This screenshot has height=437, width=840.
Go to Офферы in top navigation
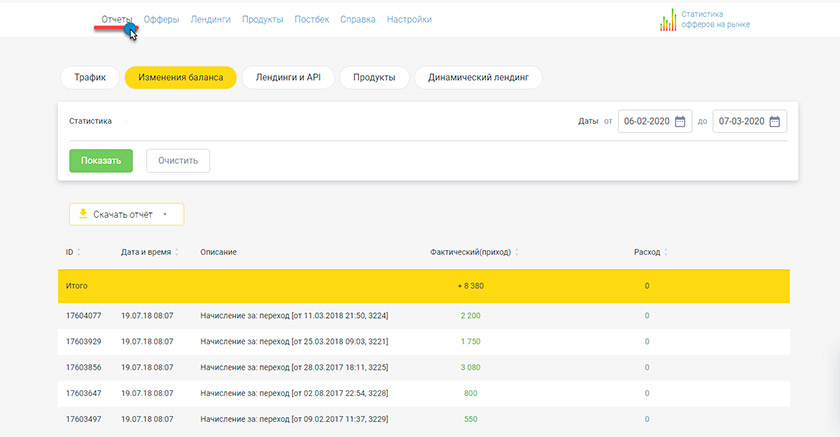161,19
